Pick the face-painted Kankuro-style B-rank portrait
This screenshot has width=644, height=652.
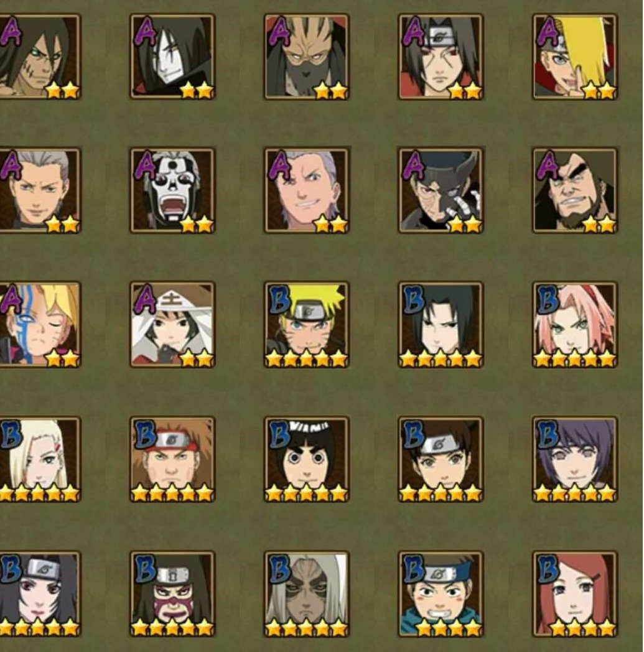tap(172, 594)
